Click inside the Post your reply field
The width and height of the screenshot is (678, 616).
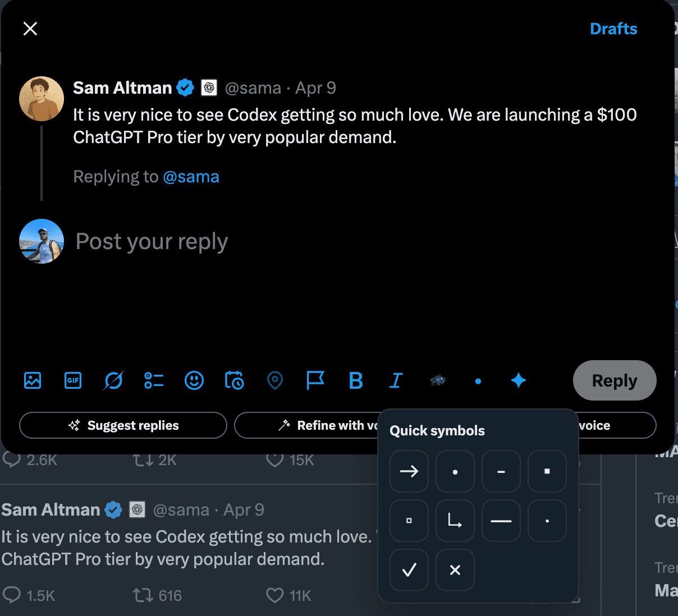152,241
